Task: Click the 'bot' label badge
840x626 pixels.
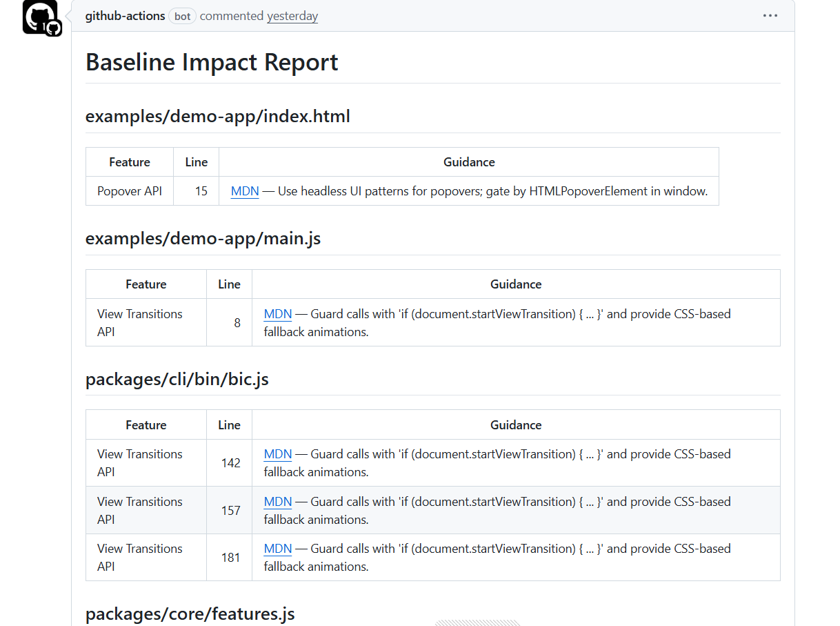Action: tap(182, 16)
